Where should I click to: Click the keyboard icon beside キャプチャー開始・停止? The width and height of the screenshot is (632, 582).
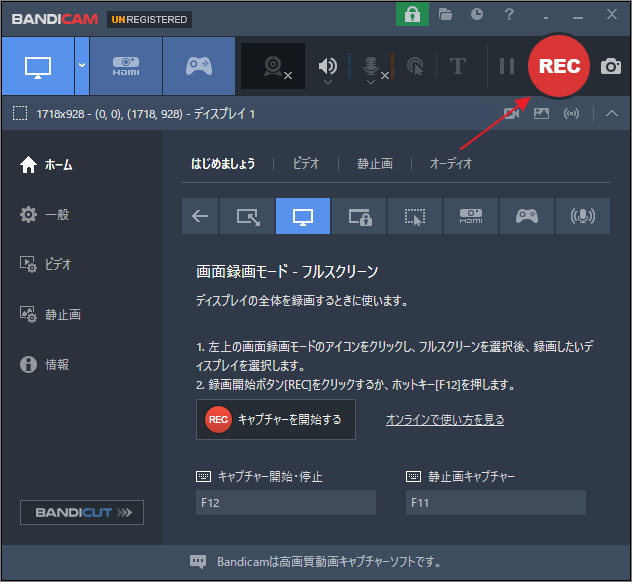(203, 477)
